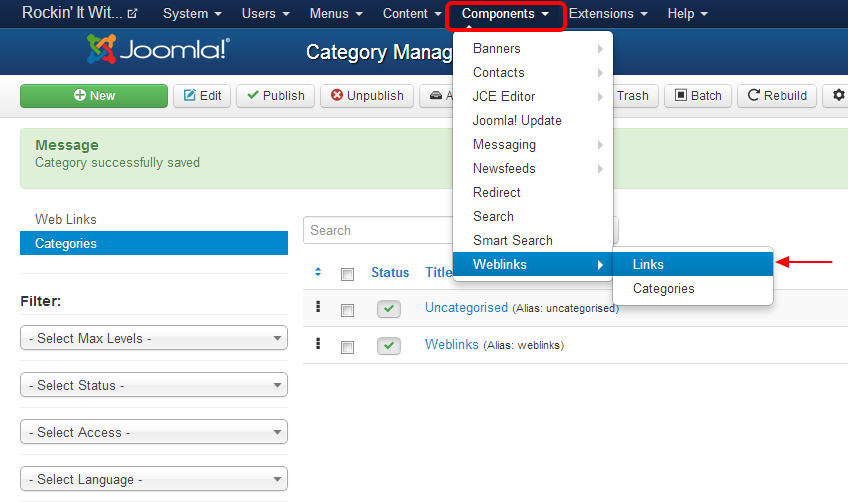Click the green New button
This screenshot has width=848, height=502.
94,96
